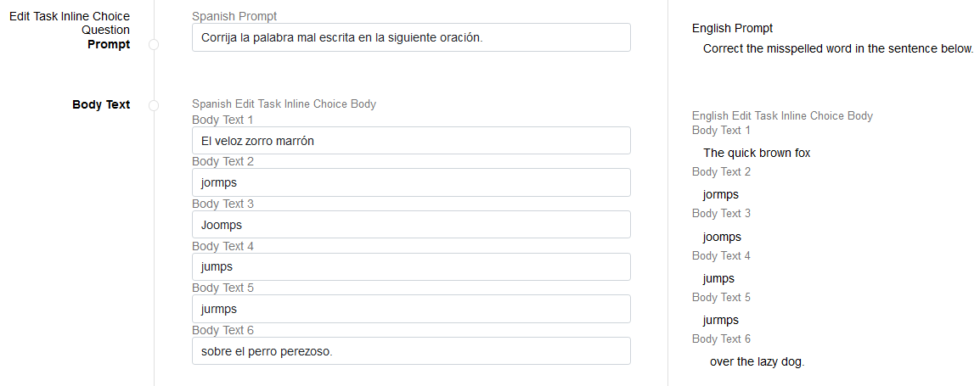Click the English Prompt heading
The height and width of the screenshot is (386, 980).
click(x=732, y=29)
